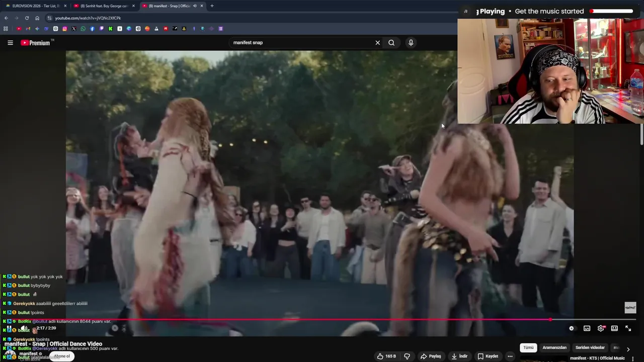The width and height of the screenshot is (644, 362).
Task: Mute the manifest tab via speaker icon
Action: tap(195, 6)
